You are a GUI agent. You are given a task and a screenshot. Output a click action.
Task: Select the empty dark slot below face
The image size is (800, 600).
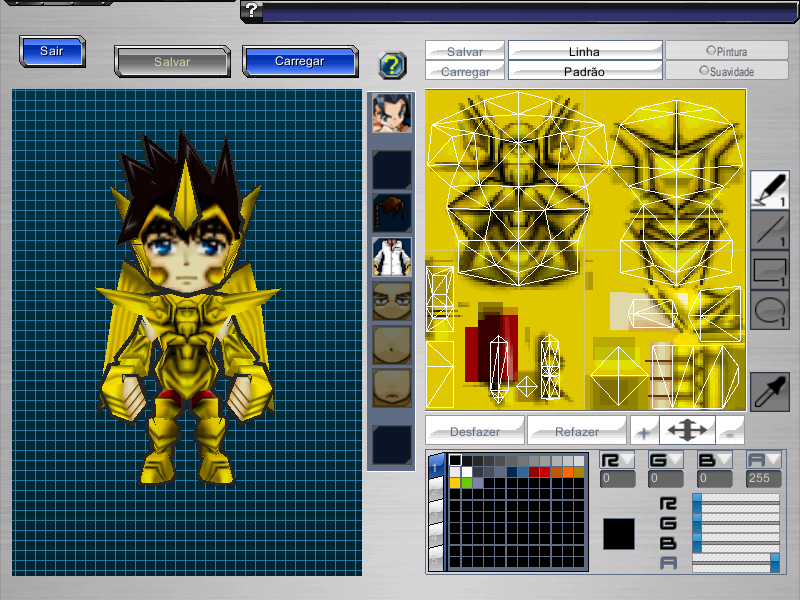[x=392, y=169]
